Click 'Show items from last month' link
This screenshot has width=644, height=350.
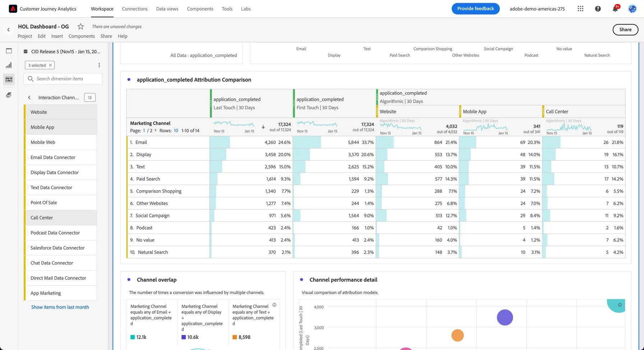(60, 307)
